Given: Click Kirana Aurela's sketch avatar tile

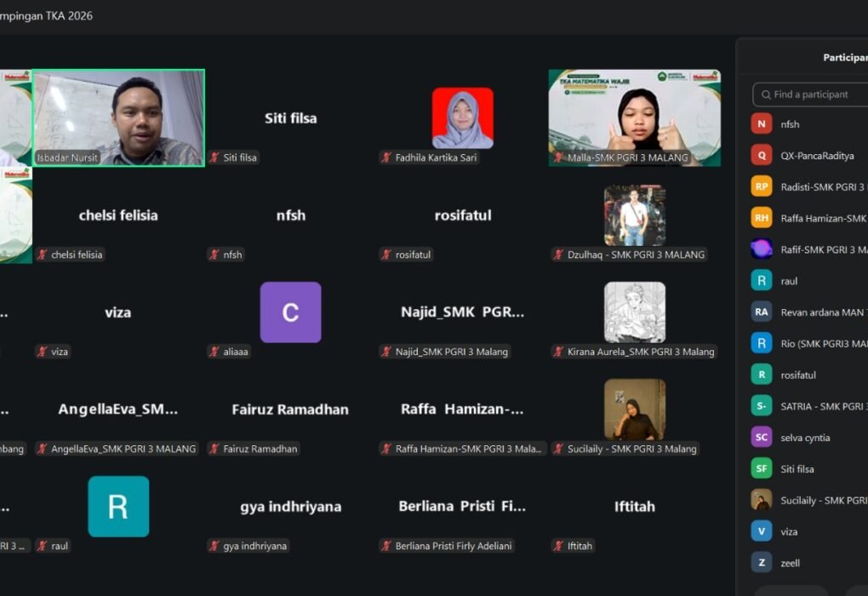Looking at the screenshot, I should point(635,312).
